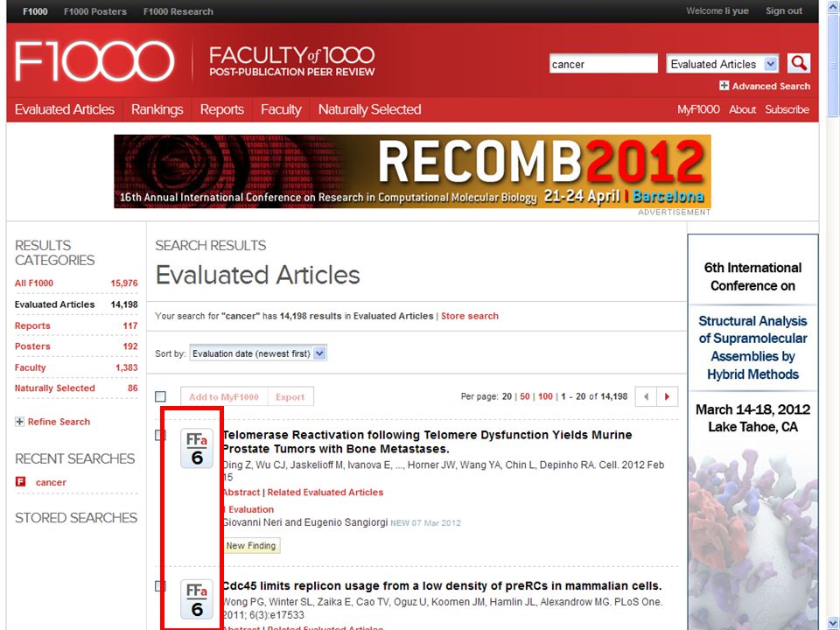Image resolution: width=840 pixels, height=630 pixels.
Task: Go to previous results page arrow
Action: 646,397
